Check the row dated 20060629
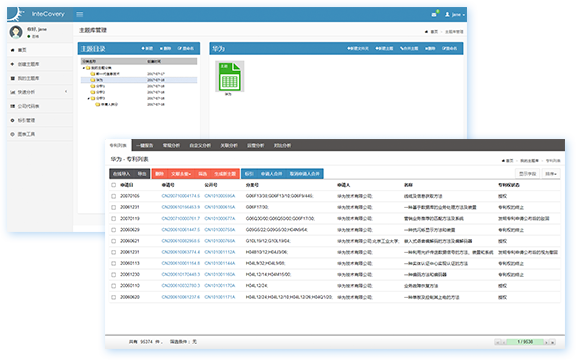This screenshot has width=576, height=360. (x=114, y=230)
